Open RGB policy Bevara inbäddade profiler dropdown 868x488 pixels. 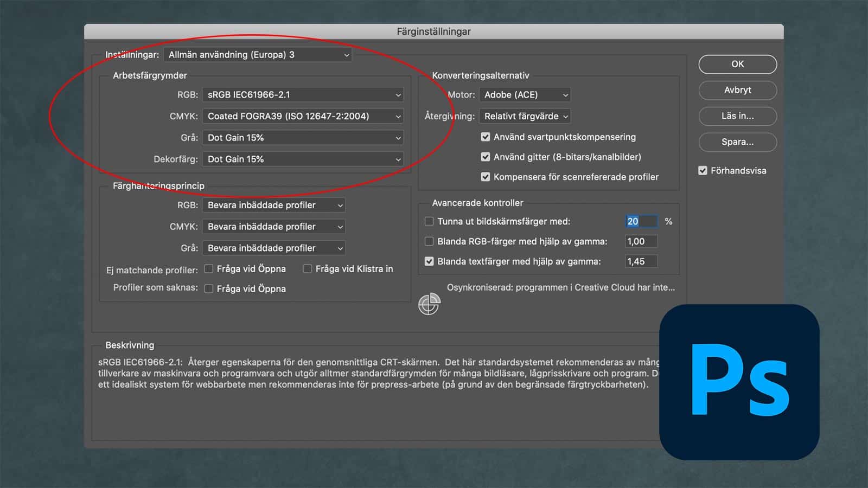click(274, 205)
